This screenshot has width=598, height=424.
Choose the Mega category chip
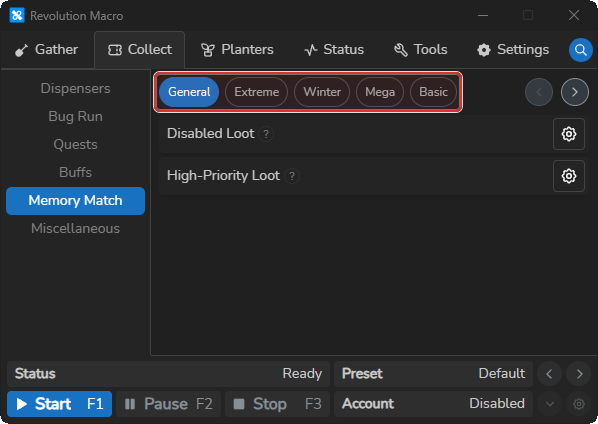click(x=380, y=92)
